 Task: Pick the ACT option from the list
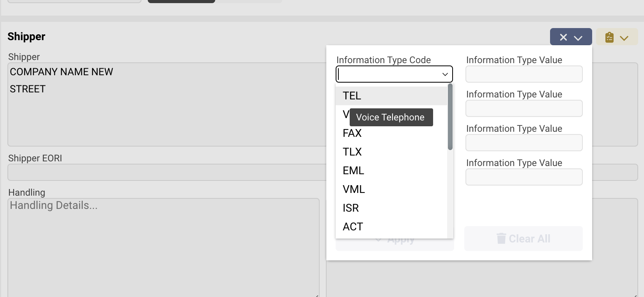pyautogui.click(x=353, y=227)
